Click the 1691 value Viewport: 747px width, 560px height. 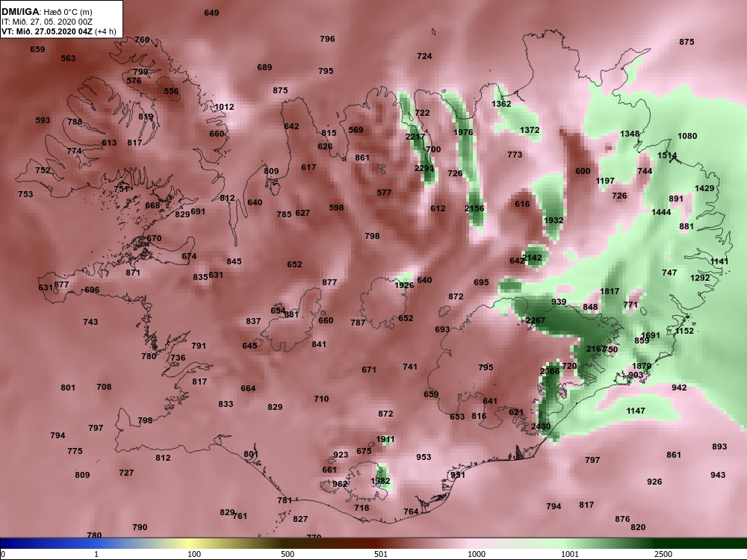[651, 335]
